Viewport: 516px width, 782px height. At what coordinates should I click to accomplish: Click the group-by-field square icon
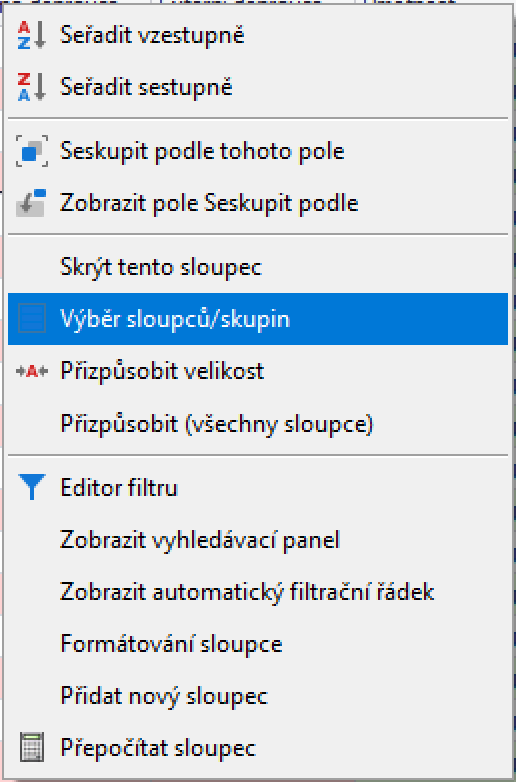(32, 151)
